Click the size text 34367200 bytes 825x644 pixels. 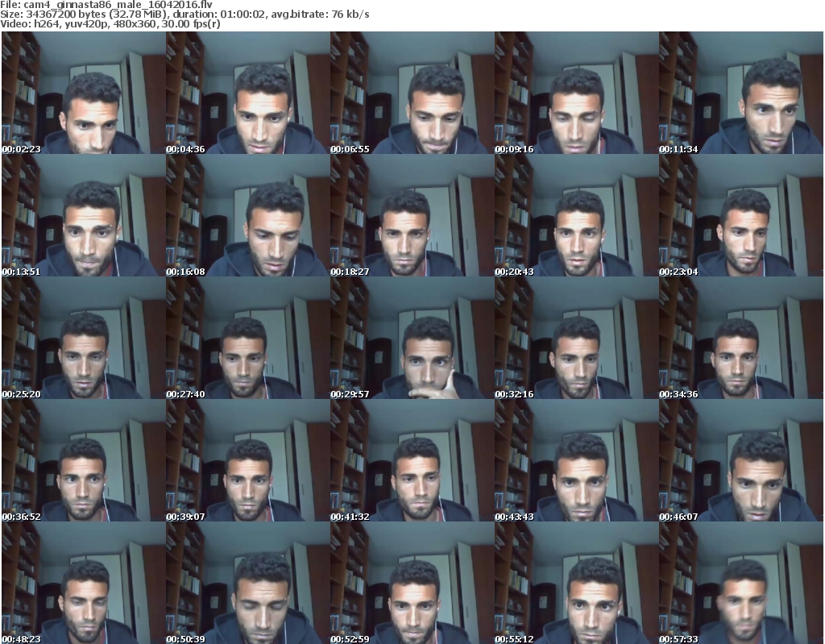(x=65, y=15)
